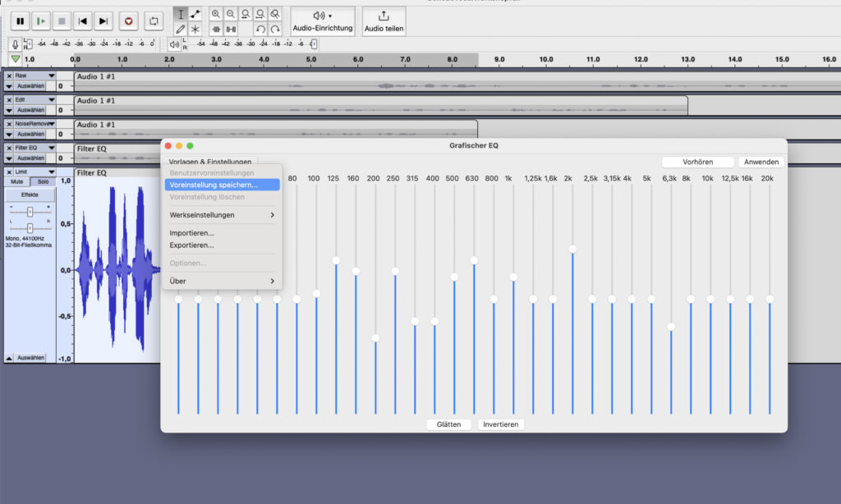Close the Limit track with its X button
This screenshot has width=841, height=504.
[9, 172]
